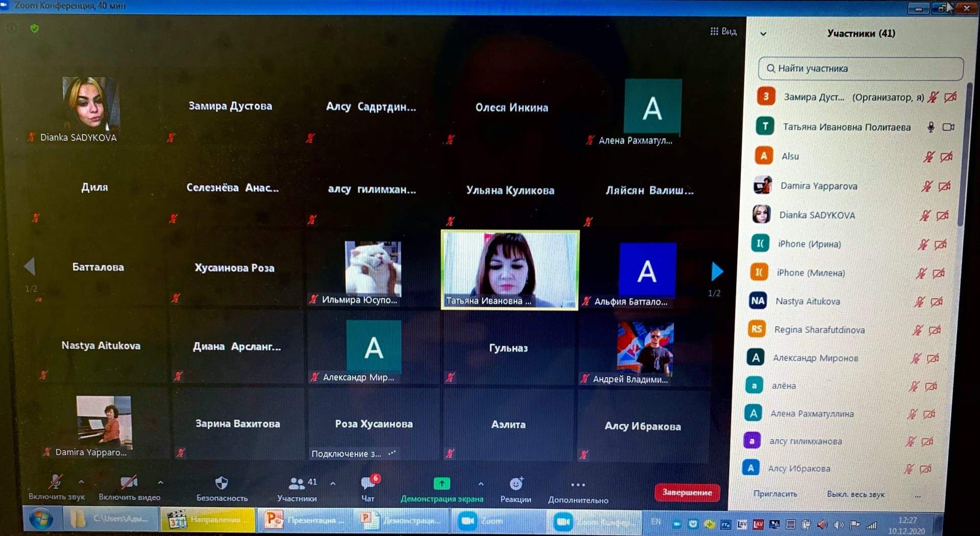
Task: Collapse participants panel with chevron
Action: click(764, 34)
